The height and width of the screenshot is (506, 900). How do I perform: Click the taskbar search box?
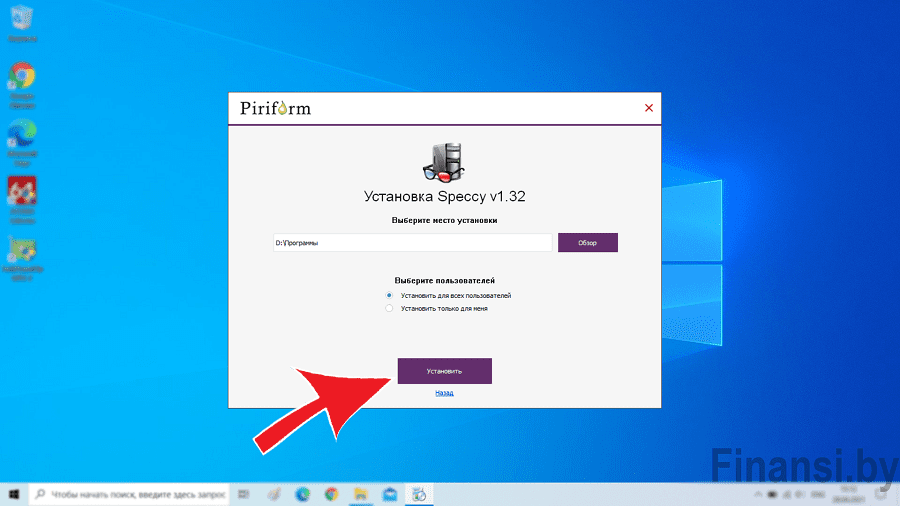[129, 494]
